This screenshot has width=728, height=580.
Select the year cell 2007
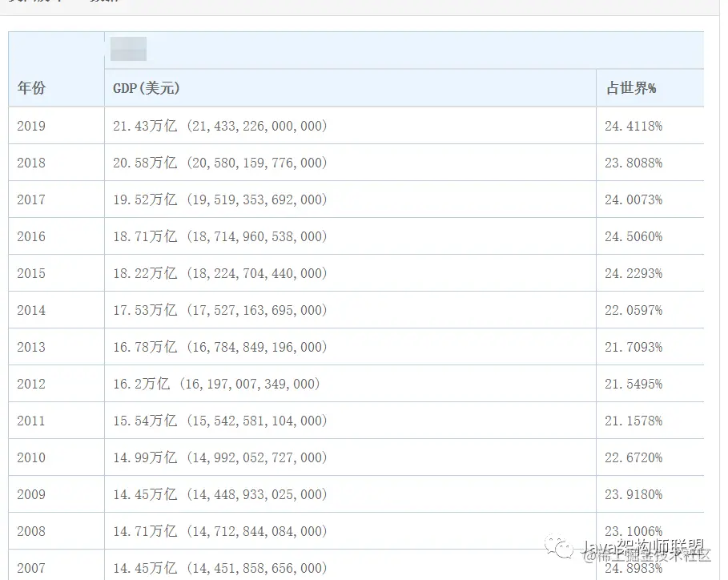point(31,568)
